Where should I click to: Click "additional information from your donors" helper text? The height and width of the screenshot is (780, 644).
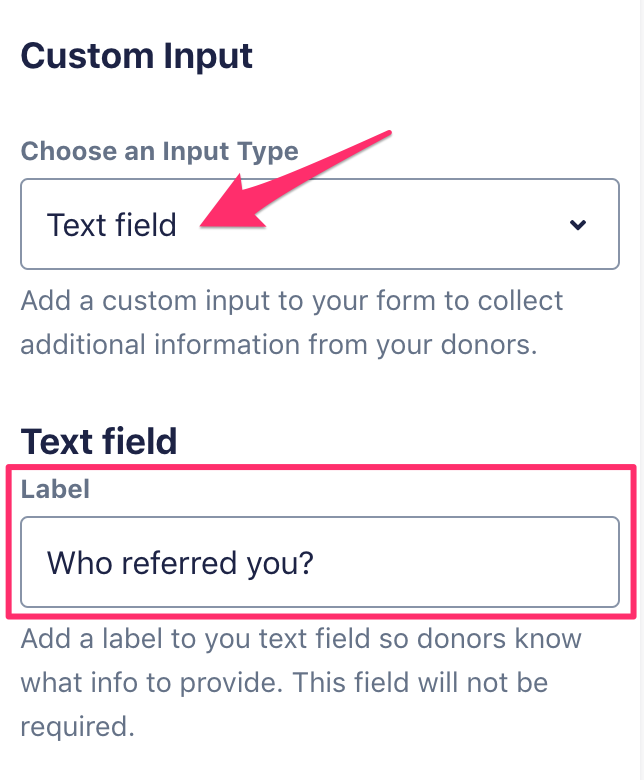pyautogui.click(x=280, y=344)
